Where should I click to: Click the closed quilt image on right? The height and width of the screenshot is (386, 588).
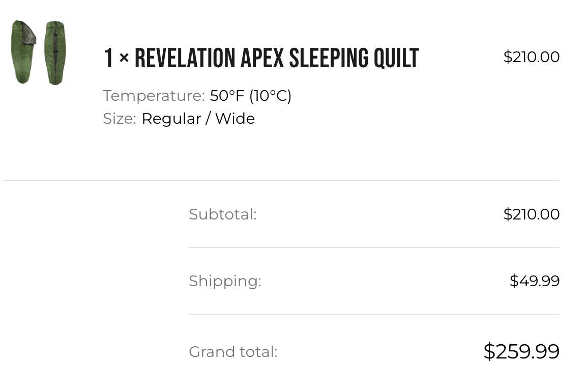[x=54, y=53]
